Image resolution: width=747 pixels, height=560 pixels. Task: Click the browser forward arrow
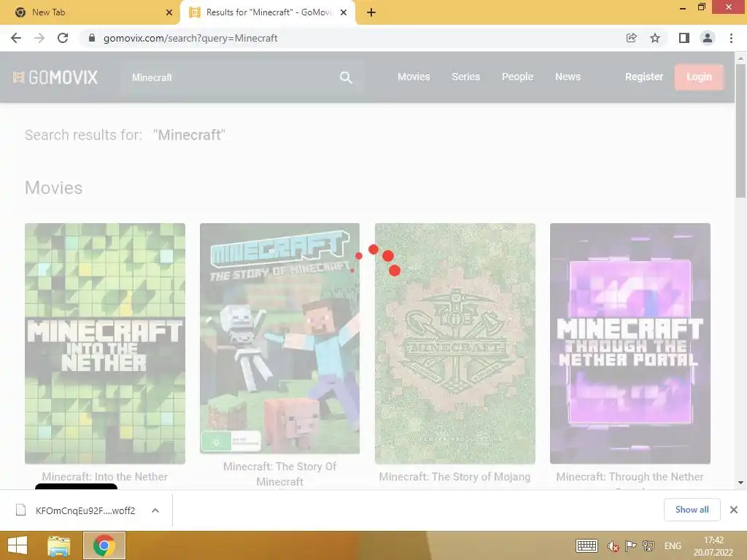tap(39, 38)
